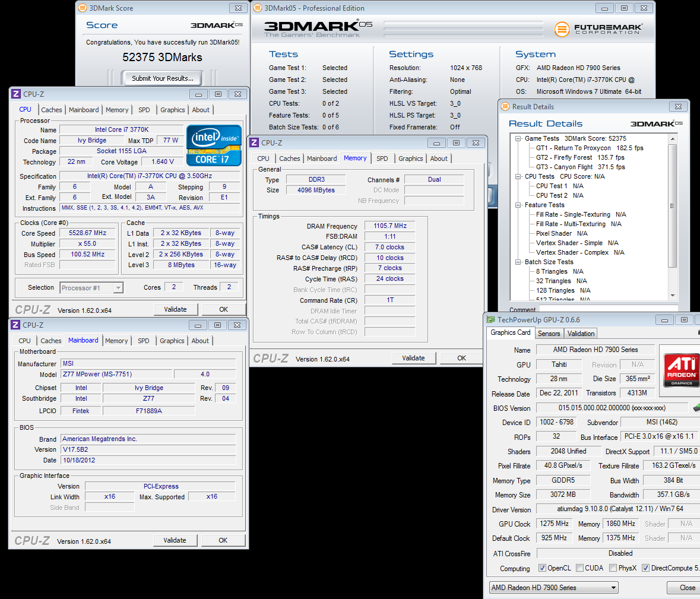This screenshot has height=599, width=700.
Task: Click the Resolution value 1024 x 768
Action: click(466, 68)
